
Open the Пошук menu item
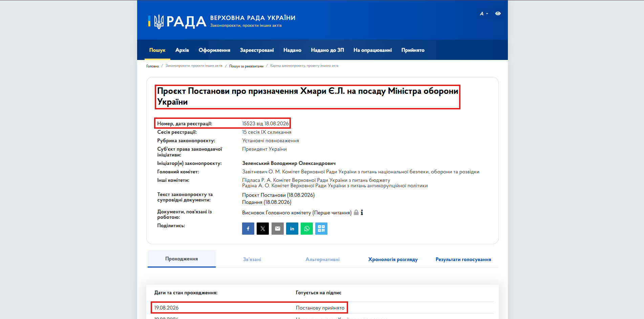point(157,50)
